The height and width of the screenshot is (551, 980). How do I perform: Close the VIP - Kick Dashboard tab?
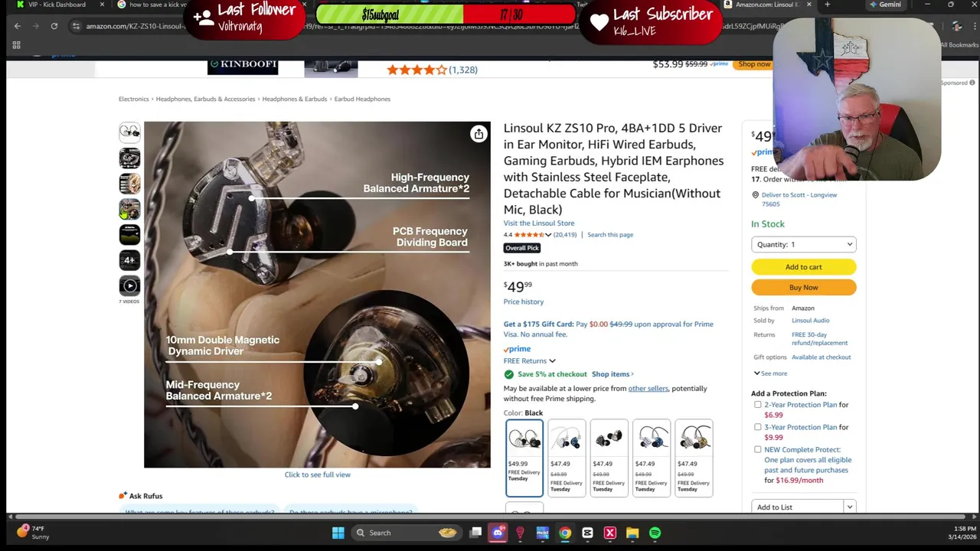102,5
